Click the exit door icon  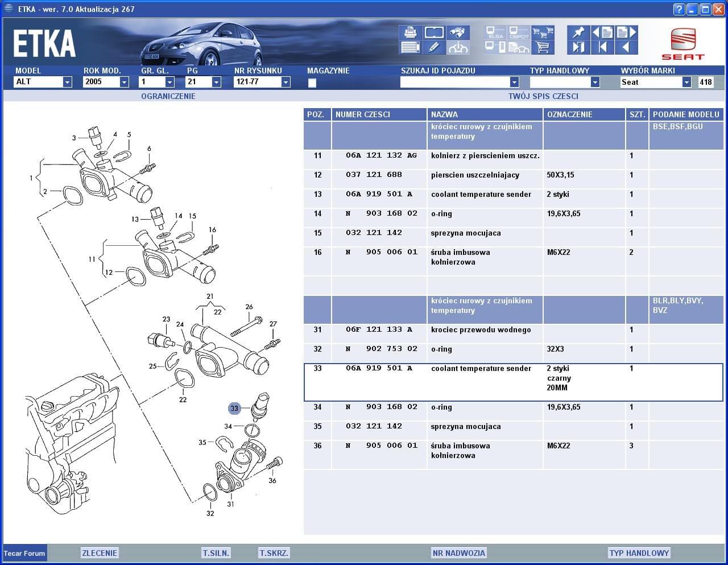[578, 47]
